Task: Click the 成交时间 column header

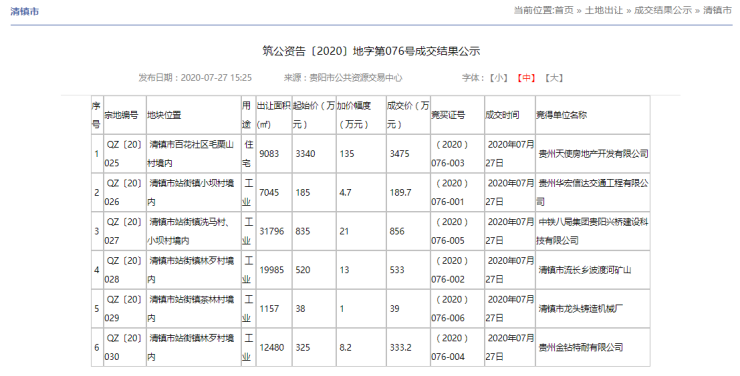Action: tap(502, 115)
